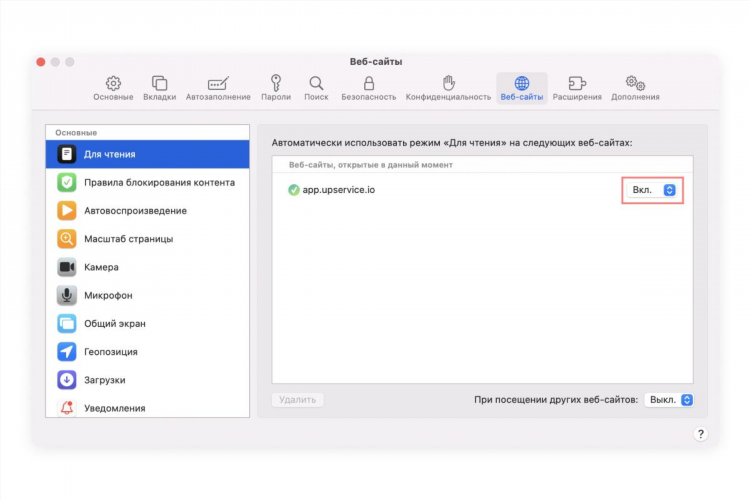The height and width of the screenshot is (500, 750).
Task: Open help with the question mark button
Action: point(700,434)
